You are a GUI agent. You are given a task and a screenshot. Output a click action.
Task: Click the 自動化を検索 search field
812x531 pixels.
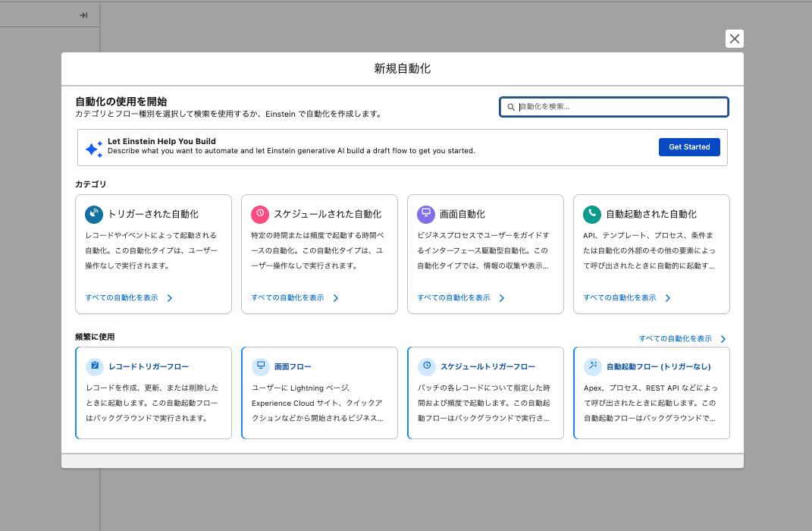tap(613, 107)
